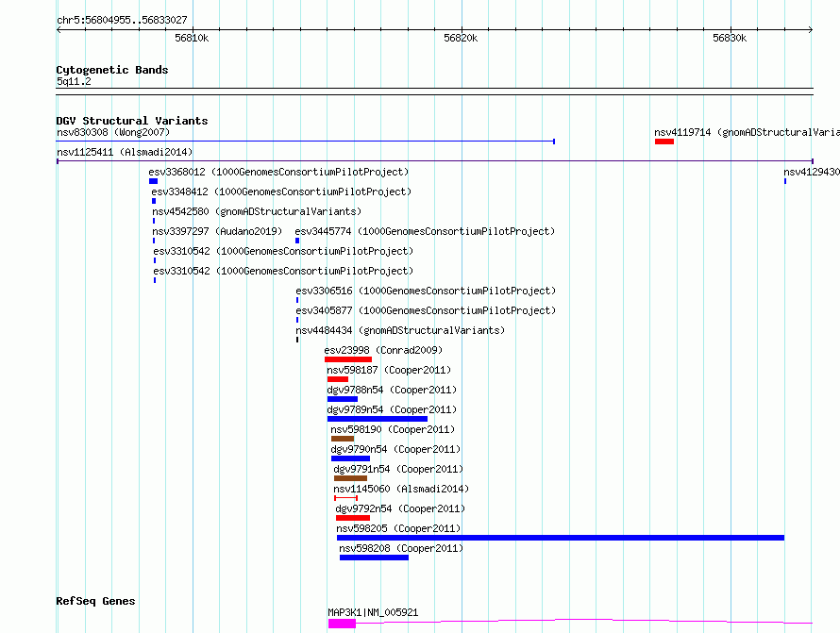This screenshot has height=633, width=840.
Task: Click the 56830k ruler mark
Action: coord(730,38)
